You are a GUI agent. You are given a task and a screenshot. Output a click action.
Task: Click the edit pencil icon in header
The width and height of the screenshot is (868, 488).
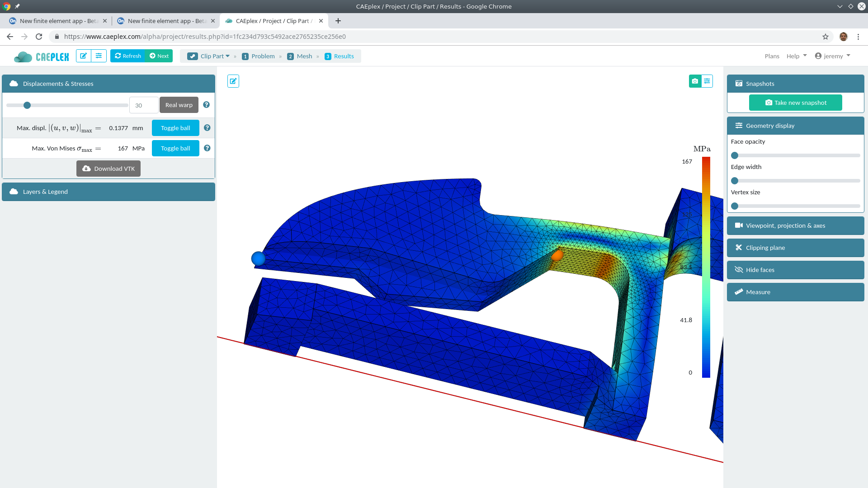point(84,56)
